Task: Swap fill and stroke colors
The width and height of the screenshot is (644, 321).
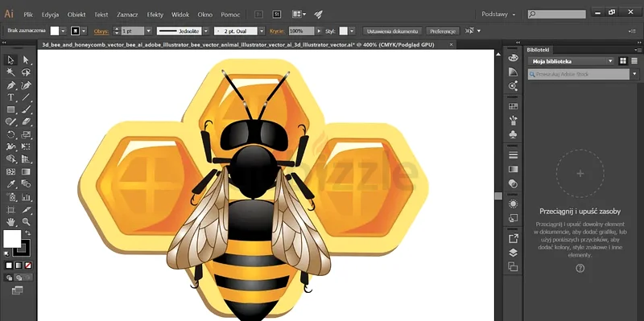Action: pos(28,233)
